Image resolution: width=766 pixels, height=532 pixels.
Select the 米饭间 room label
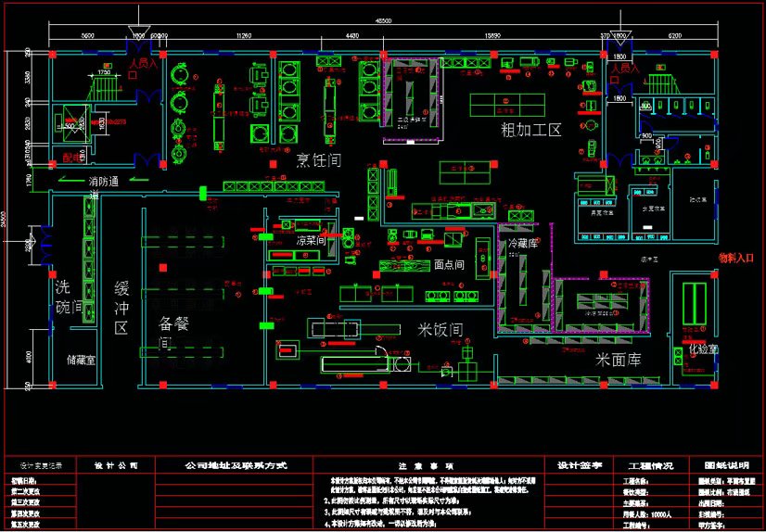coord(439,330)
